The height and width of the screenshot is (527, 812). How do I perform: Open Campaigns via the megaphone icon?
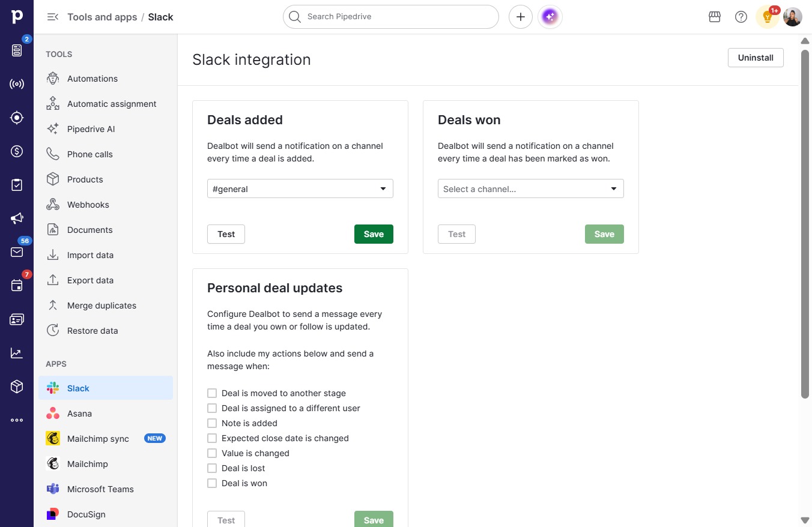point(17,218)
